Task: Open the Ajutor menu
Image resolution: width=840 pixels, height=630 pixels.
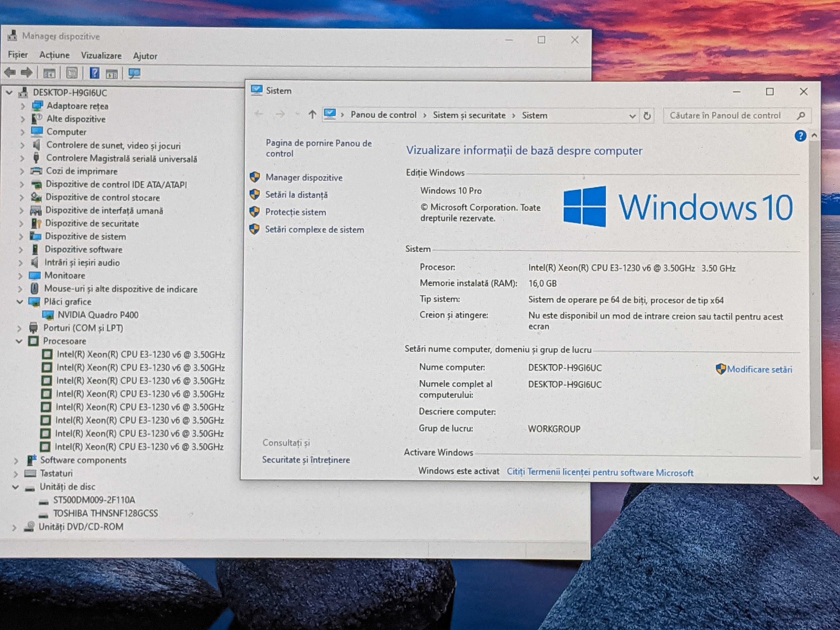Action: [145, 56]
